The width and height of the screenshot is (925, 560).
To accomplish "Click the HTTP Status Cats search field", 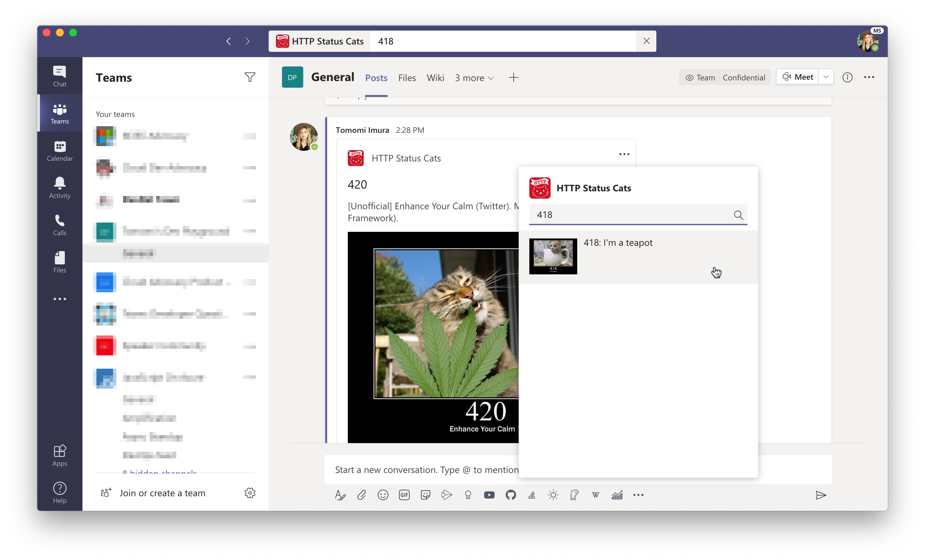I will (x=631, y=215).
